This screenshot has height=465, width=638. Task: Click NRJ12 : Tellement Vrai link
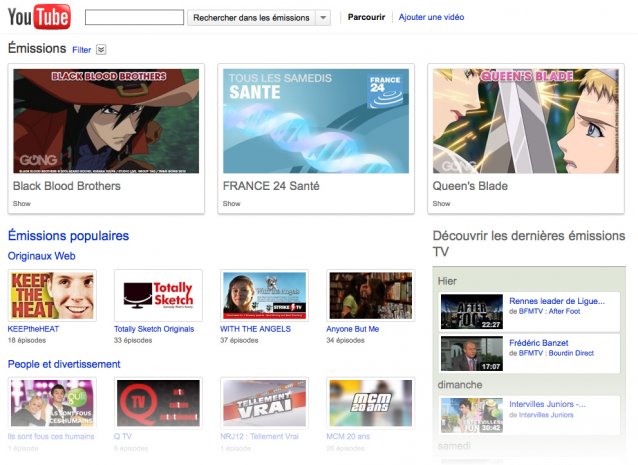click(x=260, y=436)
